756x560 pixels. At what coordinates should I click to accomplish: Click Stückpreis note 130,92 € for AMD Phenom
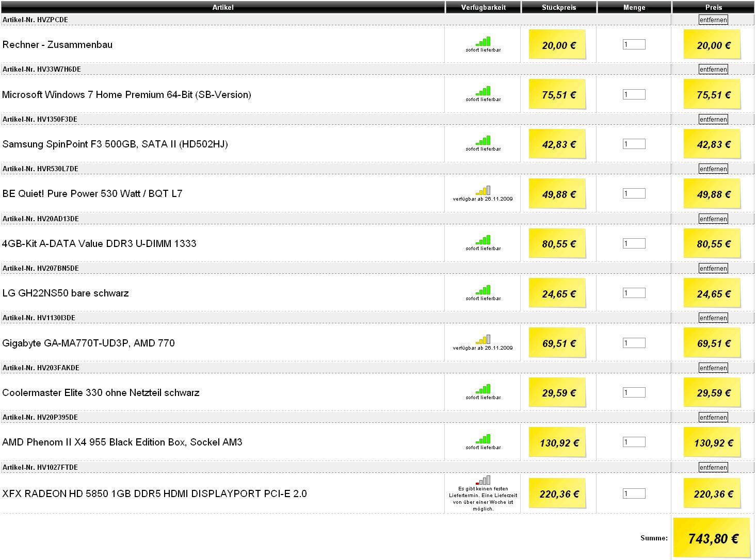(558, 442)
